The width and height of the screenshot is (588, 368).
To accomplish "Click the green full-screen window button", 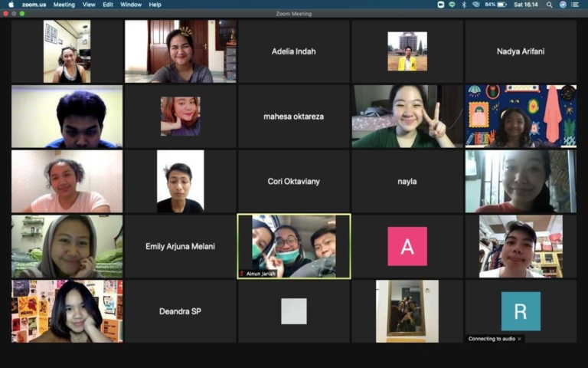I will click(x=22, y=14).
